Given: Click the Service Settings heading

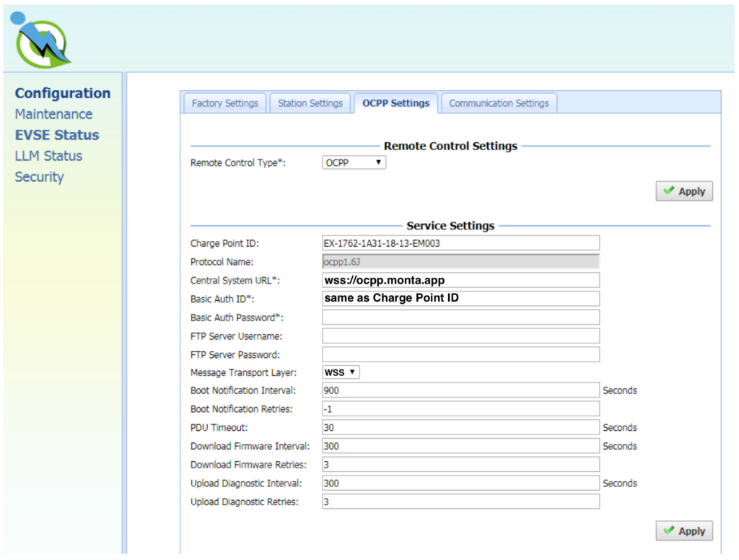Looking at the screenshot, I should [450, 226].
